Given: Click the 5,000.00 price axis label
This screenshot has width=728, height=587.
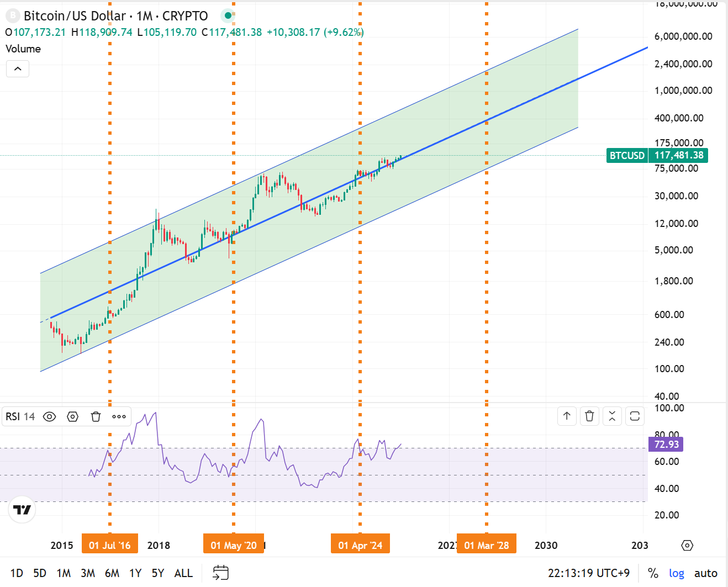Looking at the screenshot, I should pos(673,250).
